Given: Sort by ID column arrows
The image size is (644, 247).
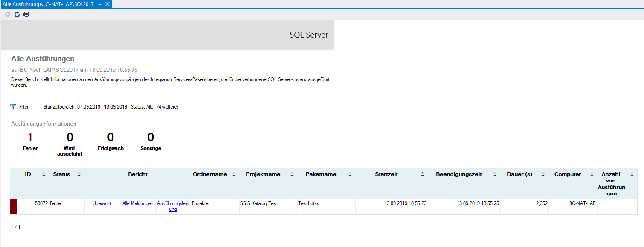Looking at the screenshot, I should click(44, 174).
